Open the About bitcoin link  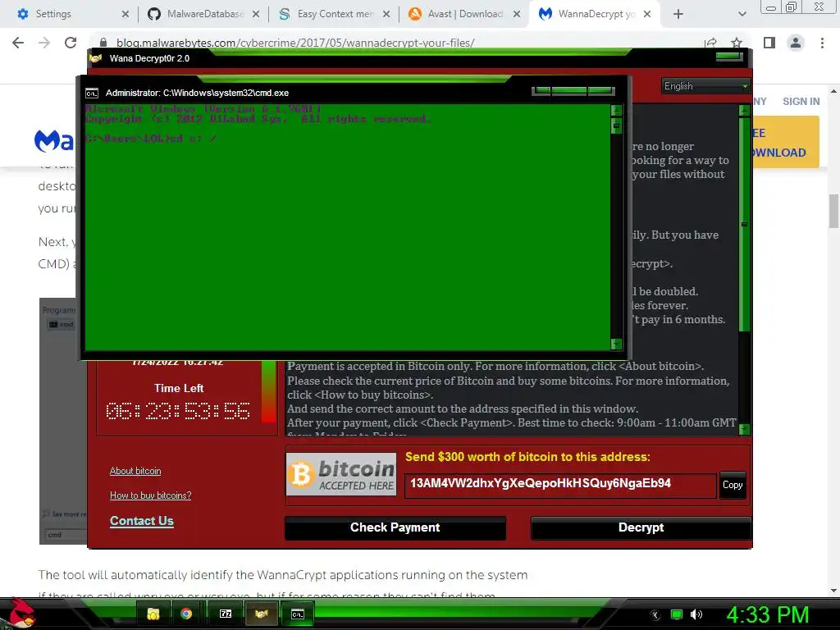pyautogui.click(x=135, y=471)
